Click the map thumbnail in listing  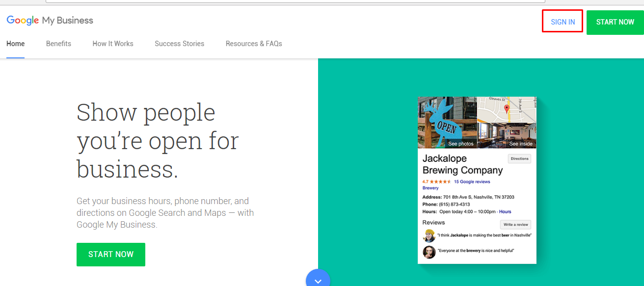507,109
